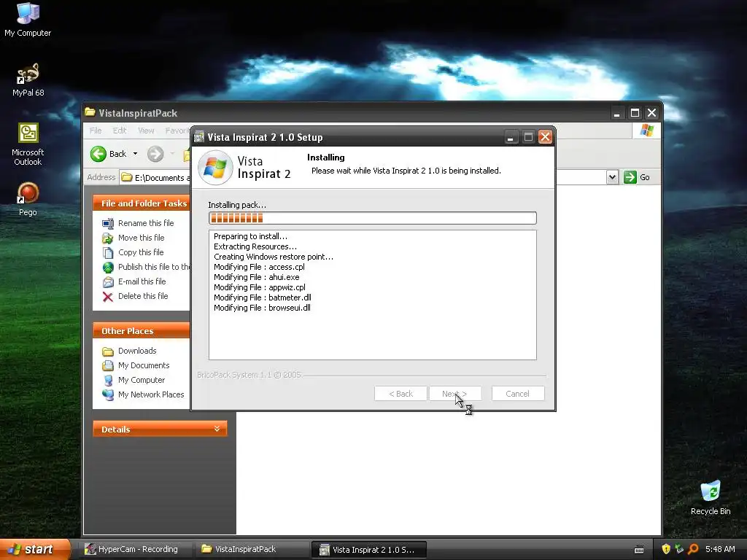Click the red X Delete this file icon
This screenshot has height=560, width=747.
108,297
